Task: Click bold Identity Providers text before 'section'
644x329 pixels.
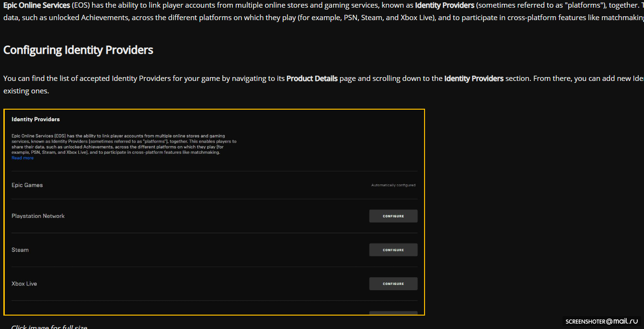Action: 474,79
